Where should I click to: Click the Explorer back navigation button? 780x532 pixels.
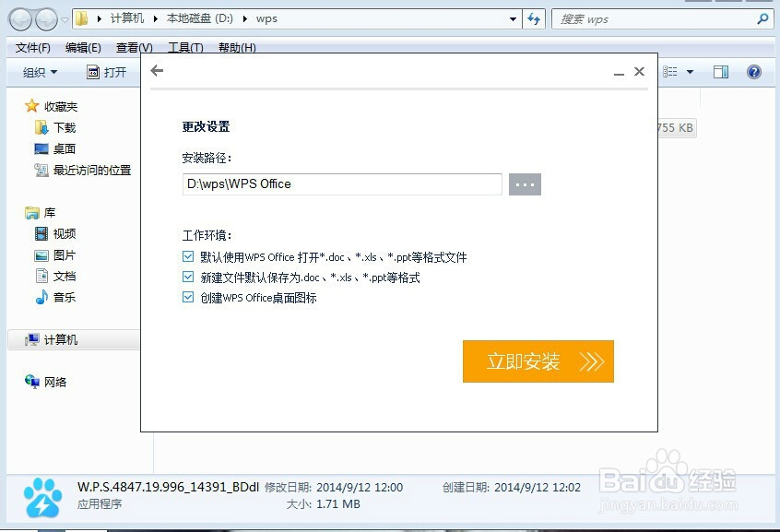pyautogui.click(x=21, y=19)
